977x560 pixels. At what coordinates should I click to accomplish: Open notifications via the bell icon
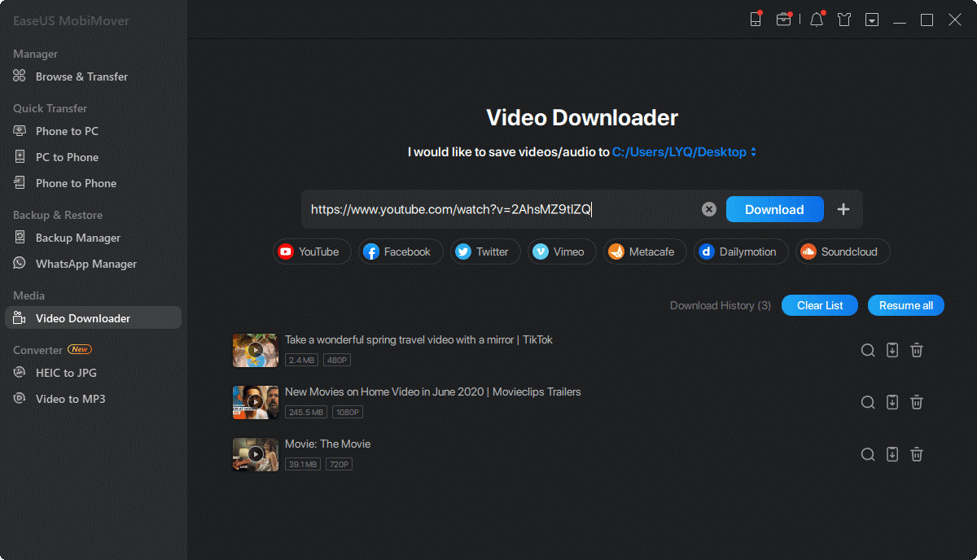click(x=816, y=19)
